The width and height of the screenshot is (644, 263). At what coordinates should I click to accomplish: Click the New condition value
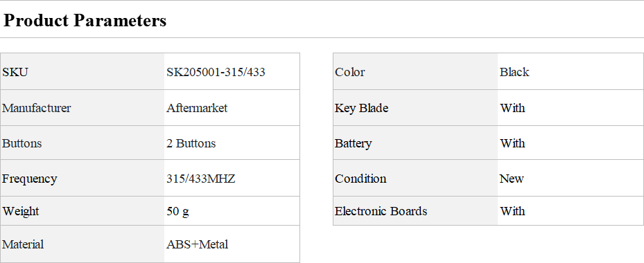[512, 179]
